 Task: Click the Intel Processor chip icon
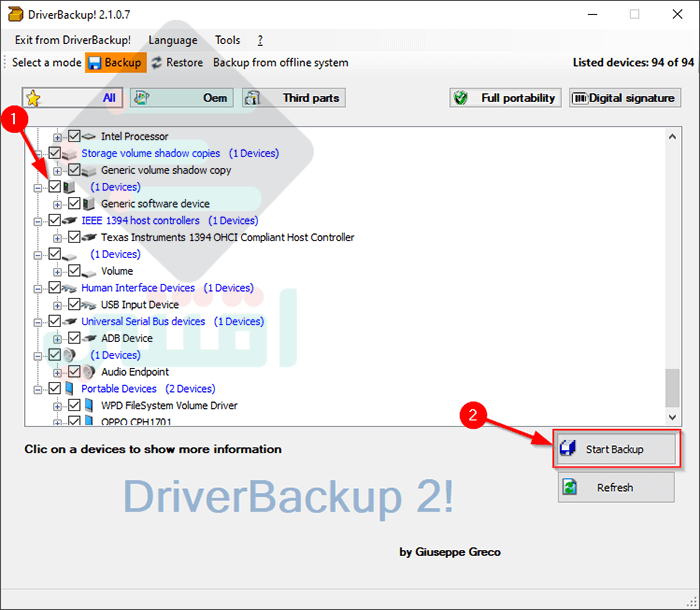coord(89,136)
